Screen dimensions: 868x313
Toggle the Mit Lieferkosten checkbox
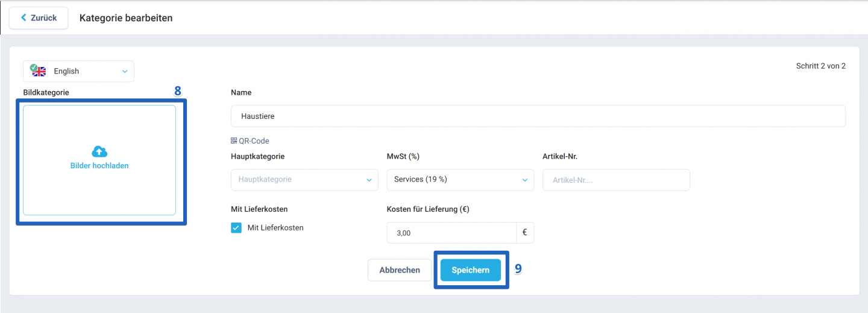coord(236,228)
